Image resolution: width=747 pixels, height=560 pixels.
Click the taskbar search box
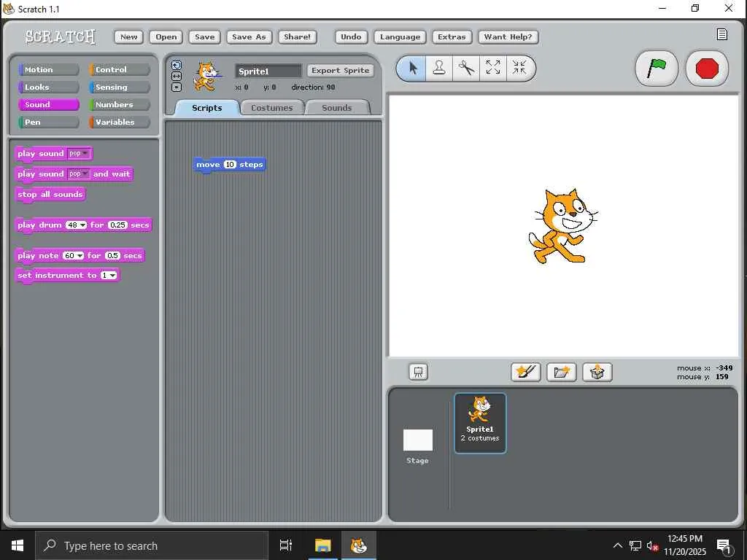pos(152,545)
